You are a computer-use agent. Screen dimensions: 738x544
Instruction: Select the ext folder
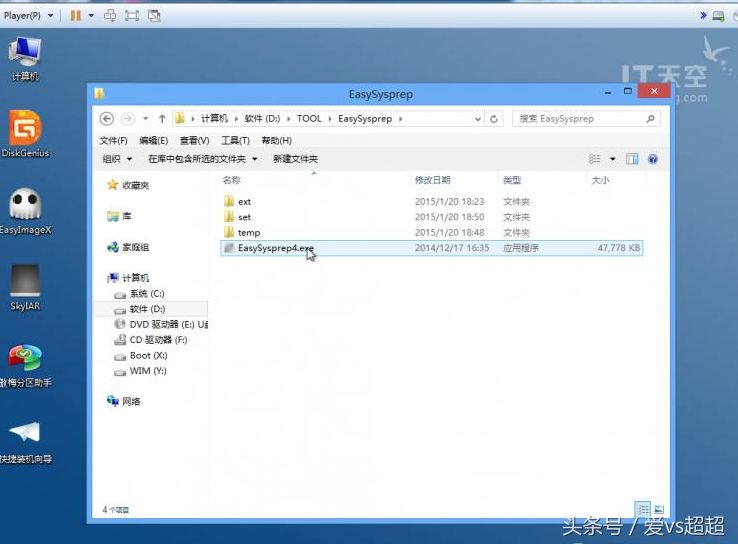coord(432,201)
